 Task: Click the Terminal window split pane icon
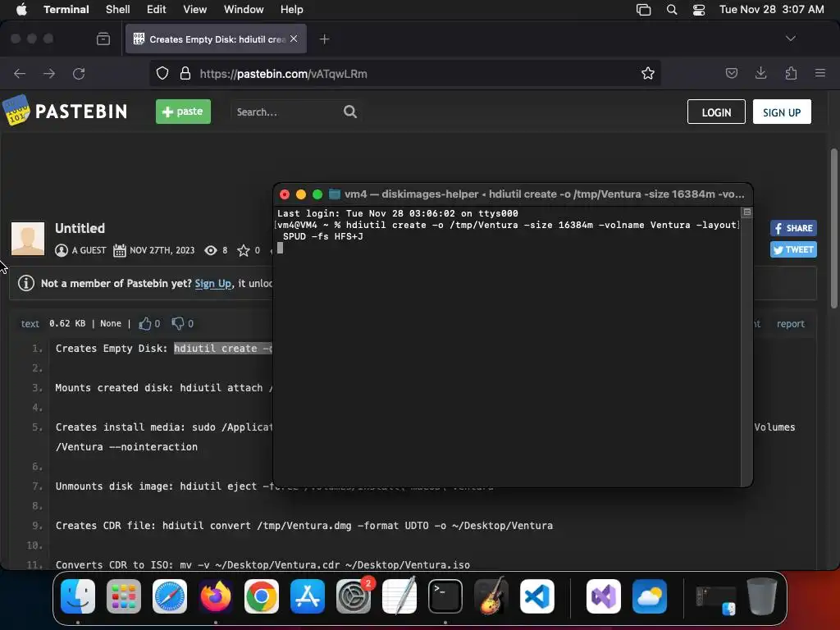(x=746, y=212)
